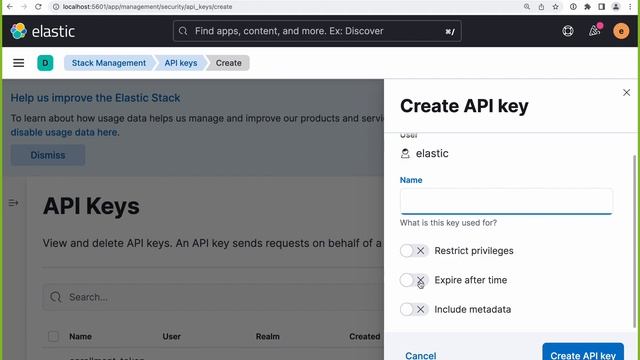The height and width of the screenshot is (360, 640).
Task: Click the API Keys page heading
Action: coord(91,206)
